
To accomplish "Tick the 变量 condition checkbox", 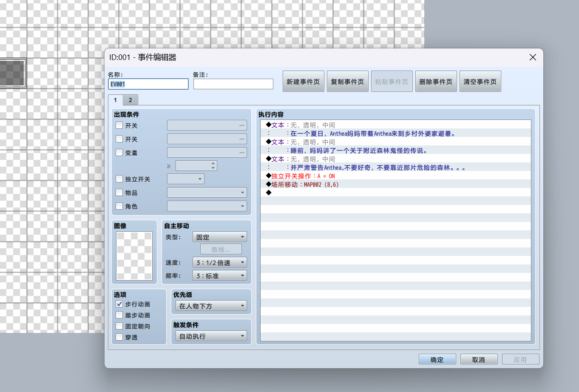I will 119,153.
